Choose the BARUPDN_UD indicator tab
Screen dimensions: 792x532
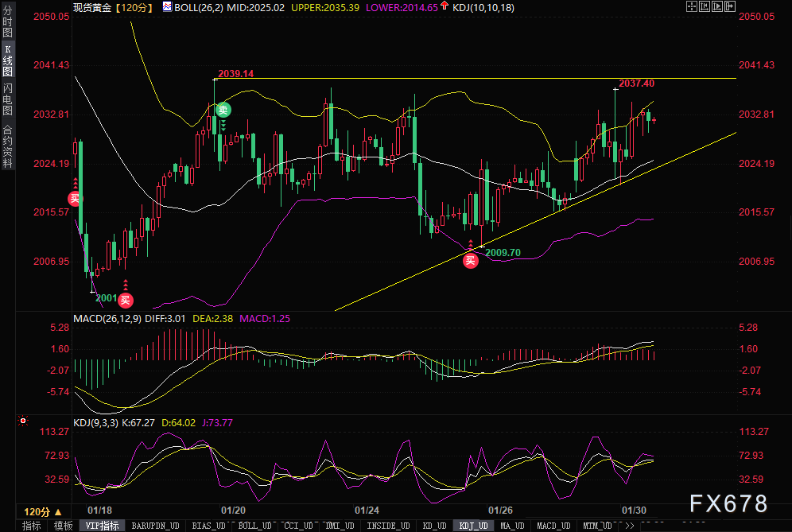pos(156,526)
